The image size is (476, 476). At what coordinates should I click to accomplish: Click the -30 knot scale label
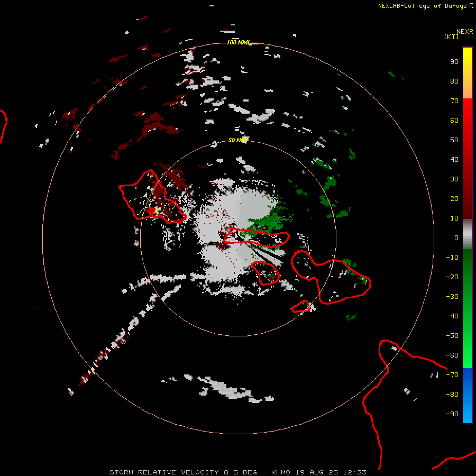coord(452,297)
